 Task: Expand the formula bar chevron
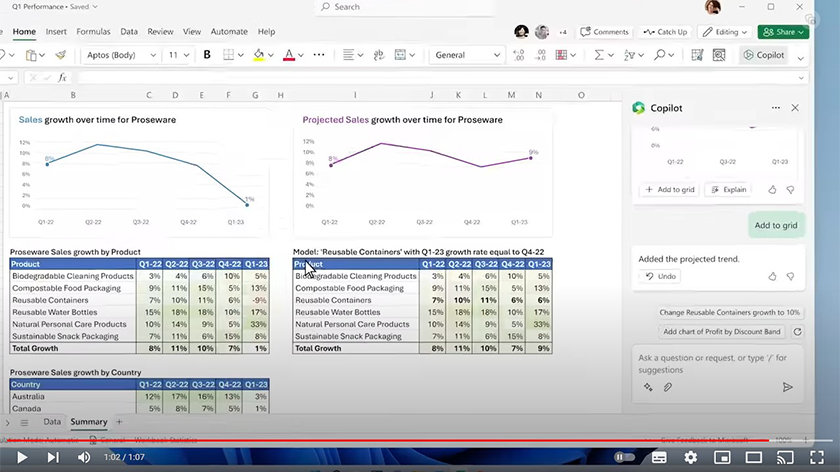pyautogui.click(x=801, y=78)
